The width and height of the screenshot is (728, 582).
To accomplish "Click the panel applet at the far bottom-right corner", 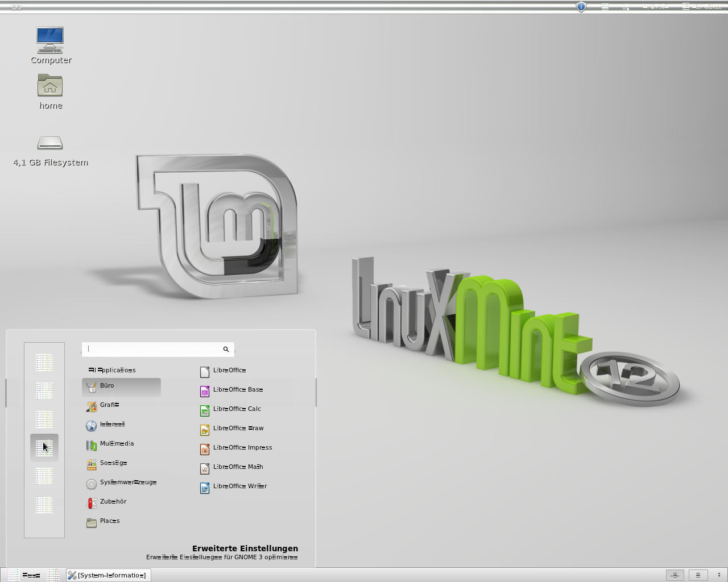I will (719, 575).
